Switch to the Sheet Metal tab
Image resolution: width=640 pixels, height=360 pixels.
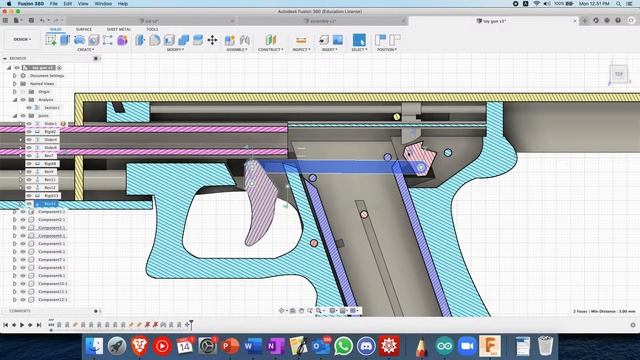click(119, 29)
